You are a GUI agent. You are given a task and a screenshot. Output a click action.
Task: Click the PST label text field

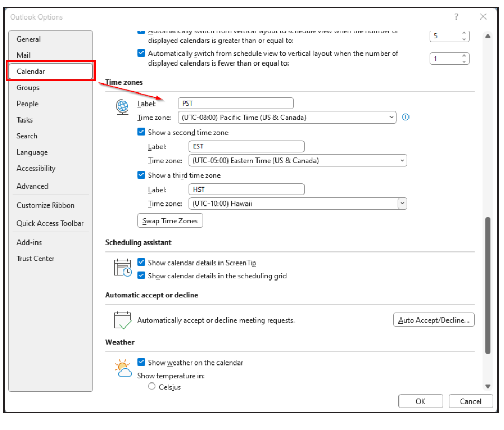(x=235, y=104)
